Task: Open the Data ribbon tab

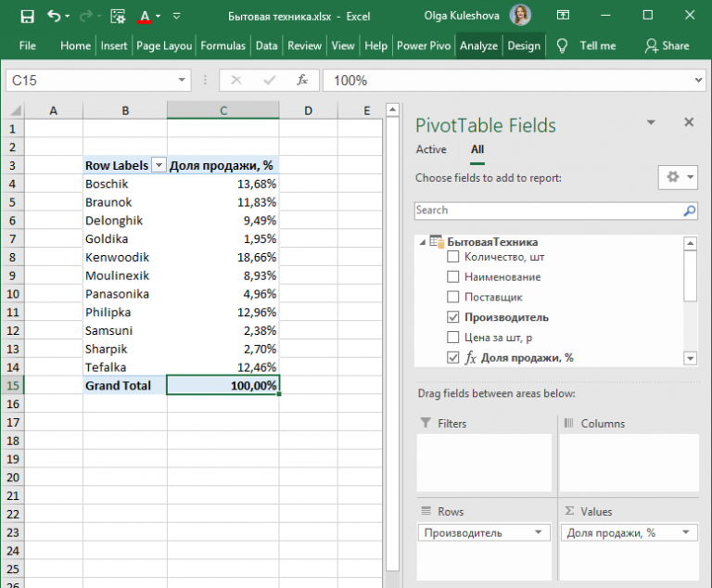Action: (x=267, y=45)
